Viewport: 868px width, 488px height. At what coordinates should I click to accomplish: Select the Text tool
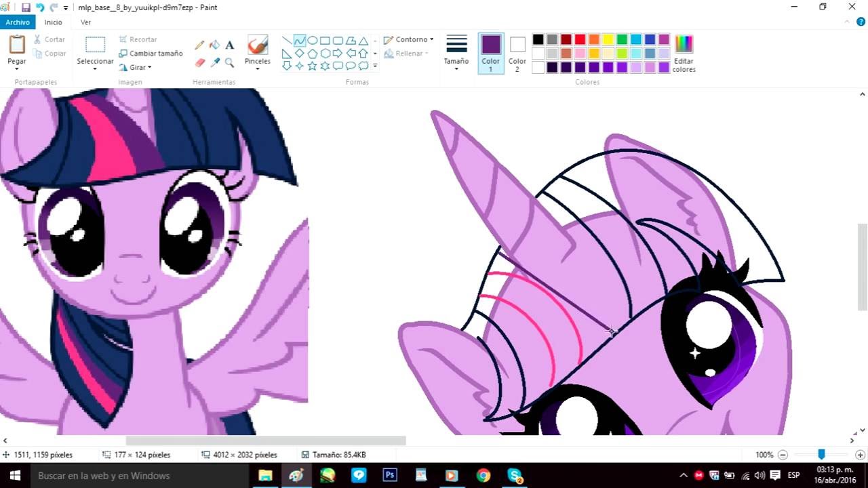(x=230, y=45)
